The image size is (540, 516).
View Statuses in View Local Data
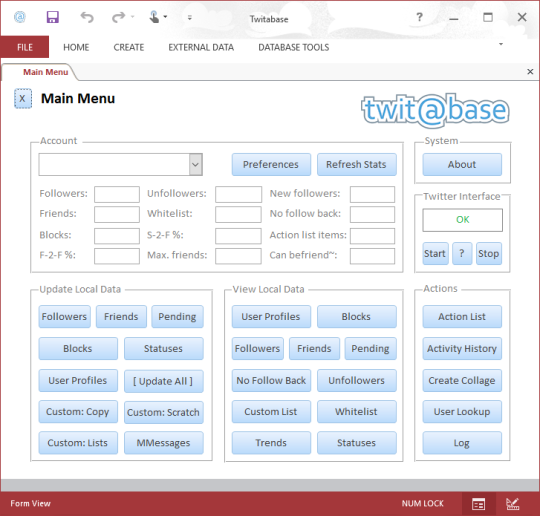point(356,443)
